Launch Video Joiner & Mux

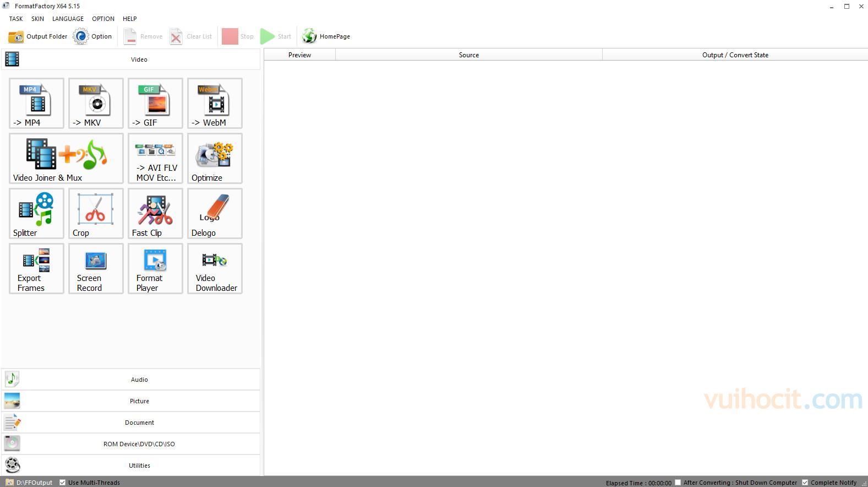tap(66, 158)
